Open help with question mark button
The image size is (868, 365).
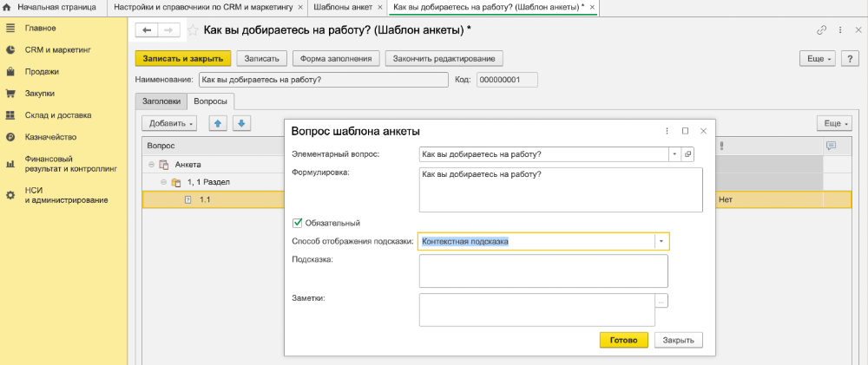click(x=850, y=58)
